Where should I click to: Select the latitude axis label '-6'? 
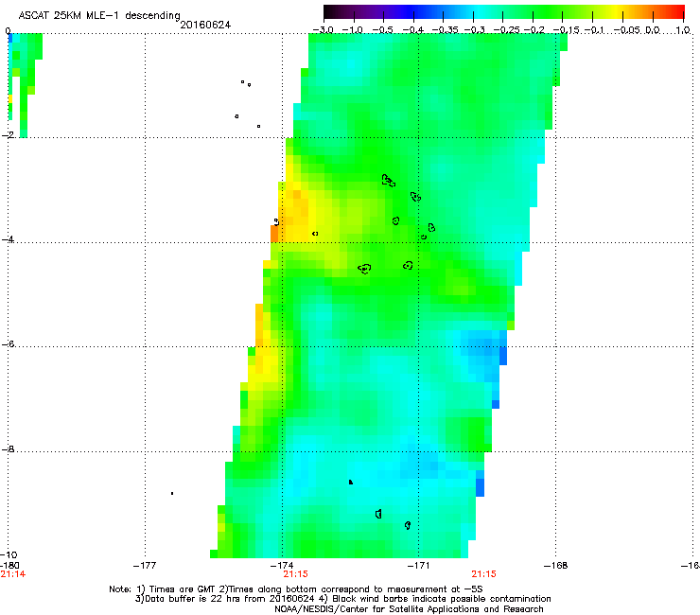[8, 343]
